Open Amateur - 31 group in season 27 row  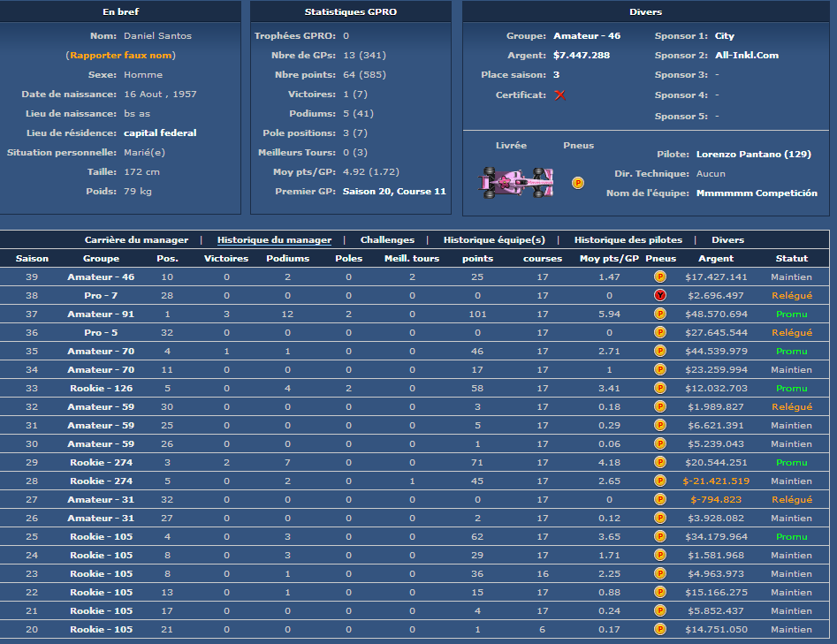(x=101, y=499)
